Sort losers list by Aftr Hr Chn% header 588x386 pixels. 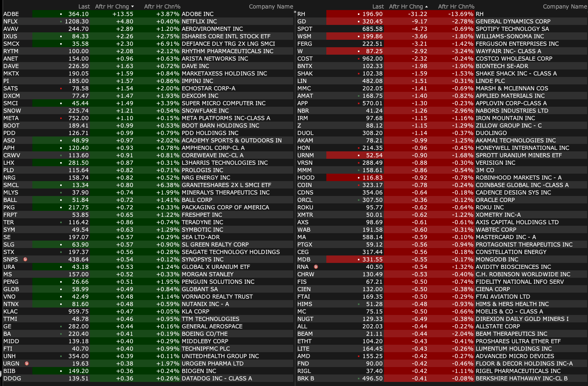[456, 6]
